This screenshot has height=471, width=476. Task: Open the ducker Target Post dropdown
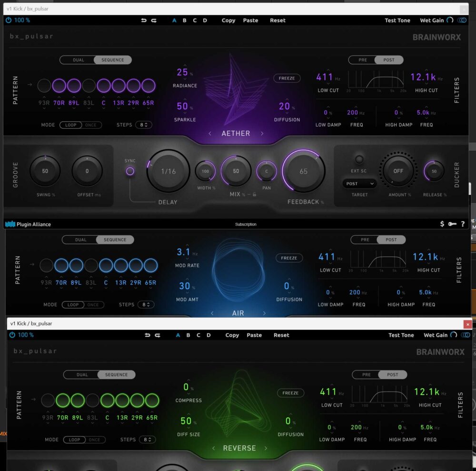pos(359,184)
